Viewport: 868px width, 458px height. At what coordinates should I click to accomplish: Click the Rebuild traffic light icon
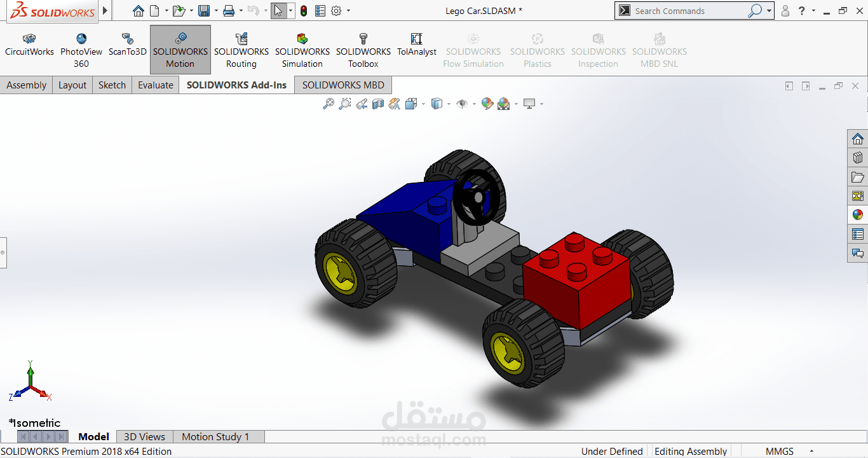(304, 11)
